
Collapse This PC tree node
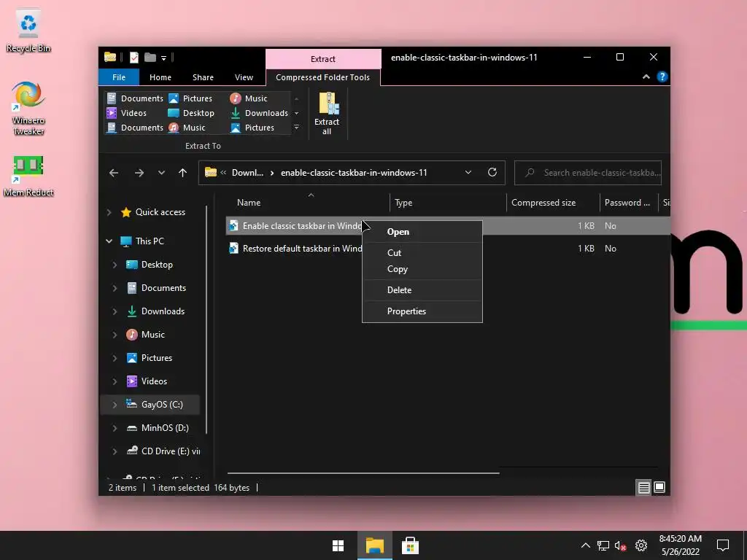click(109, 241)
